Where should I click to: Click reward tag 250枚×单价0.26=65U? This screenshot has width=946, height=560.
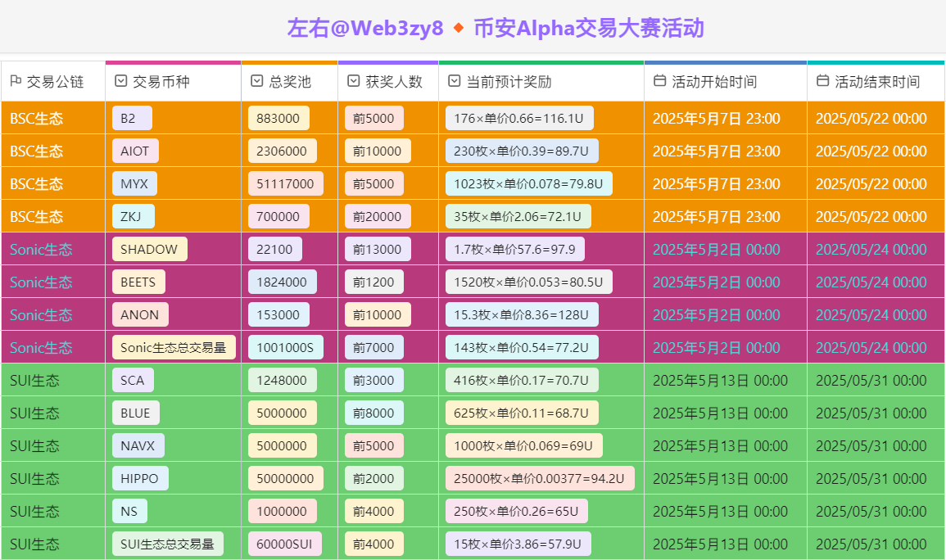tap(517, 511)
